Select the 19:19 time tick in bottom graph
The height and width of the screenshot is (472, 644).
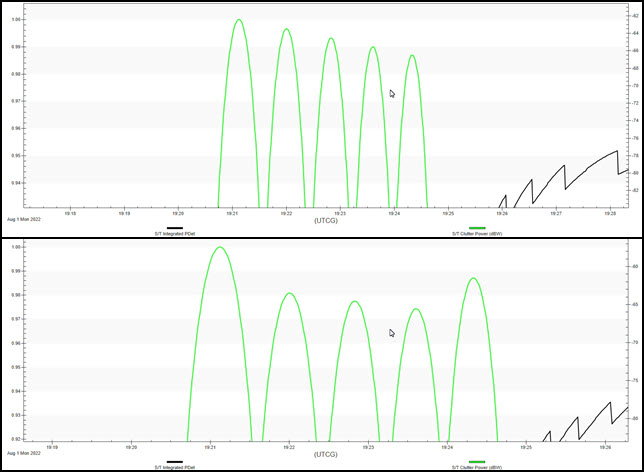[53, 447]
